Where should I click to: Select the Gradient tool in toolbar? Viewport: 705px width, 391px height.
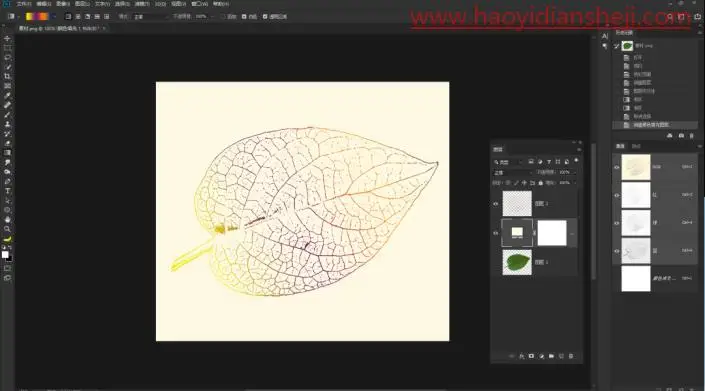7,153
